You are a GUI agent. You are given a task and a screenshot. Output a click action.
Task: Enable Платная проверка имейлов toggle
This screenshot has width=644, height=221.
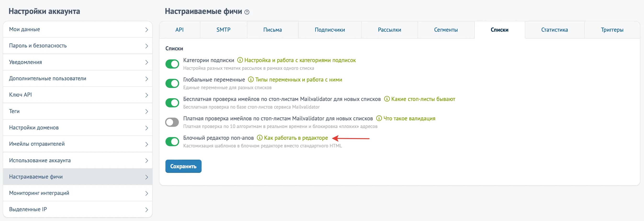[x=172, y=122]
